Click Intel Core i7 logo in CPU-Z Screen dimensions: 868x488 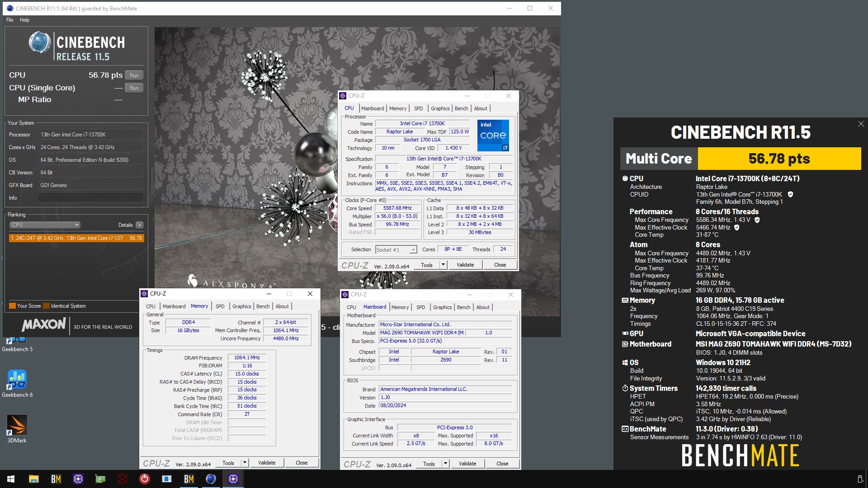pos(493,135)
